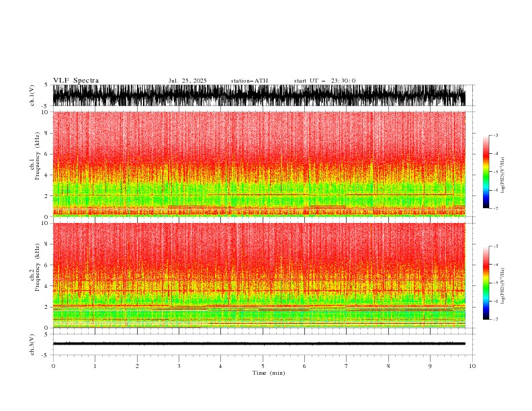Click the "10" frequency tick of ch.1 spectrogram
This screenshot has width=532, height=411.
tap(46, 112)
